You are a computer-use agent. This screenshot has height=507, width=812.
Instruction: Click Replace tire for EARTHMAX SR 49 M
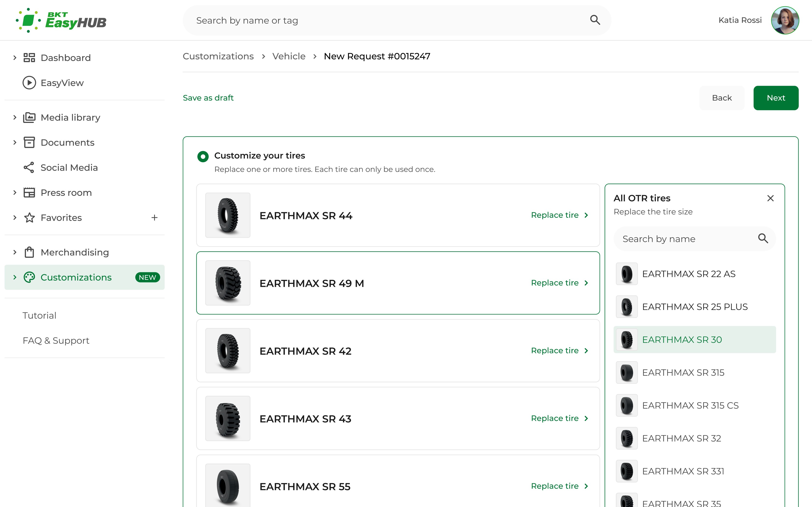(x=560, y=283)
